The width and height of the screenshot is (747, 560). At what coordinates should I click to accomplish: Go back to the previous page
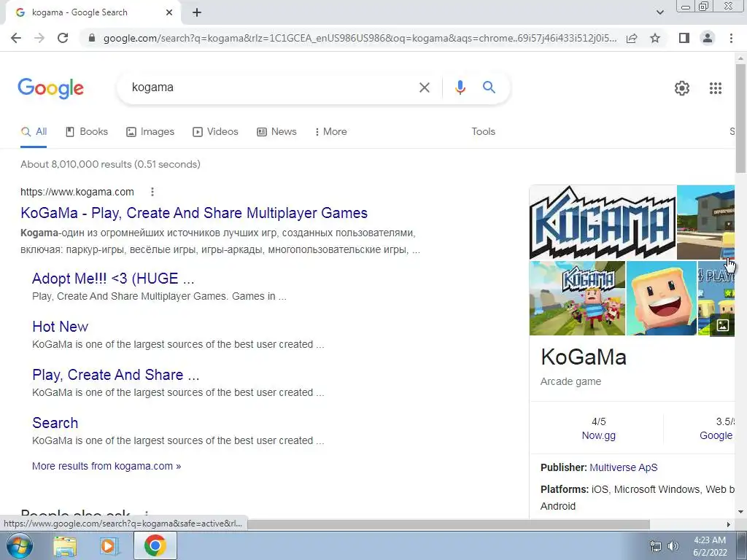point(16,38)
